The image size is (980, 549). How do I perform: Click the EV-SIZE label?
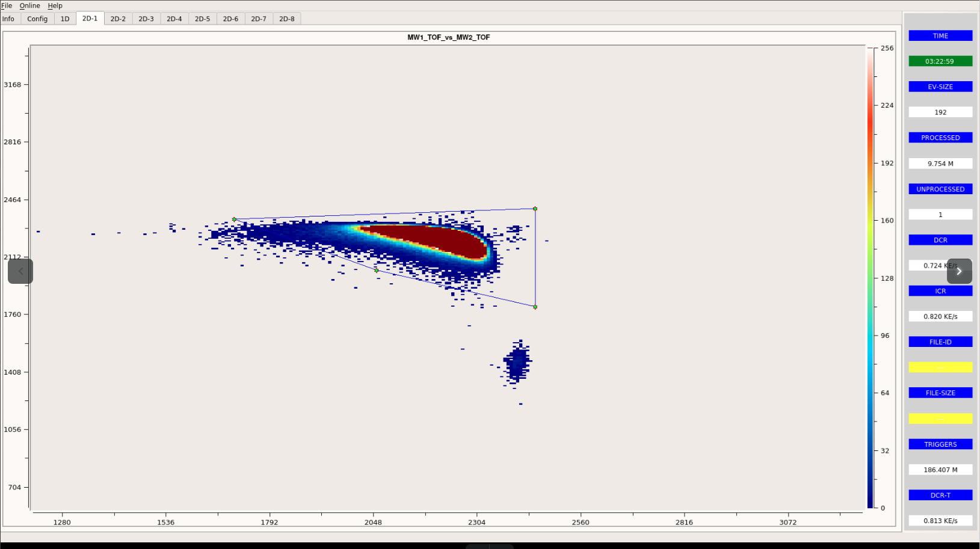coord(940,87)
